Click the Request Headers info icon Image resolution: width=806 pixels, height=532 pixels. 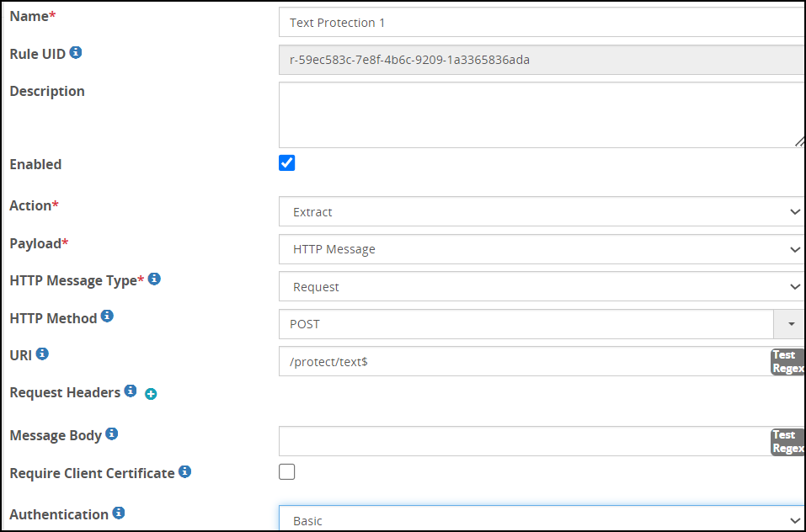[131, 391]
